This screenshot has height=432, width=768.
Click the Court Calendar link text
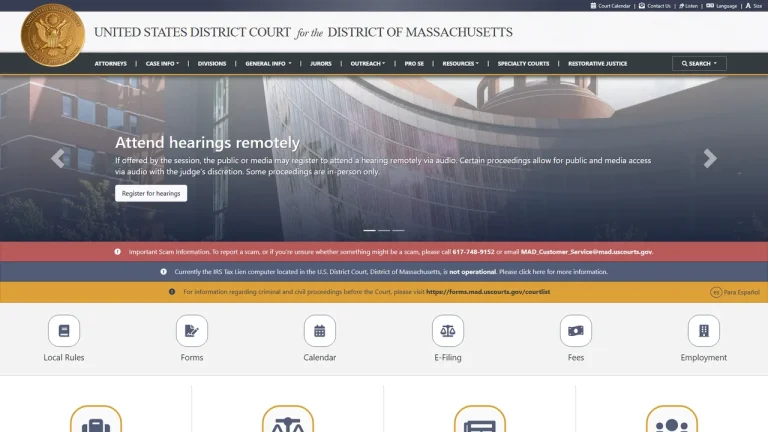614,6
